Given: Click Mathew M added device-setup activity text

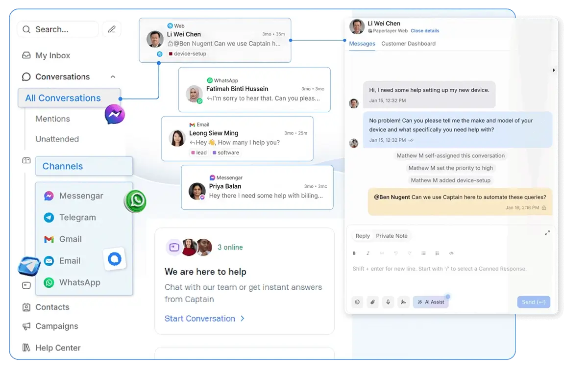Looking at the screenshot, I should point(451,180).
